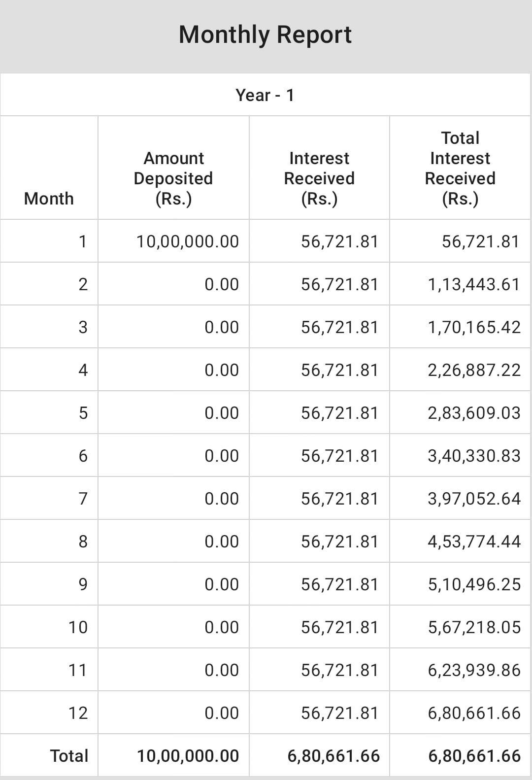Click the 10,00,000.00 deposit in month 1
This screenshot has height=780, width=532.
tap(187, 241)
